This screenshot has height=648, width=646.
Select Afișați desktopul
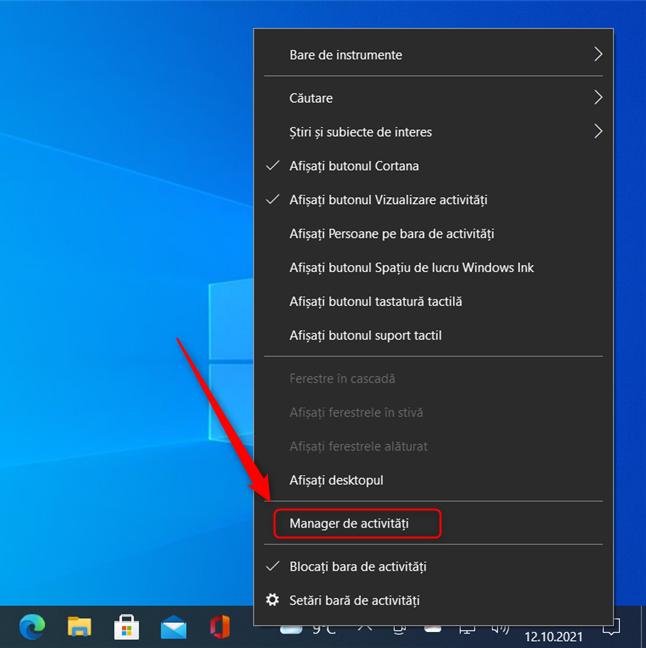pyautogui.click(x=433, y=480)
